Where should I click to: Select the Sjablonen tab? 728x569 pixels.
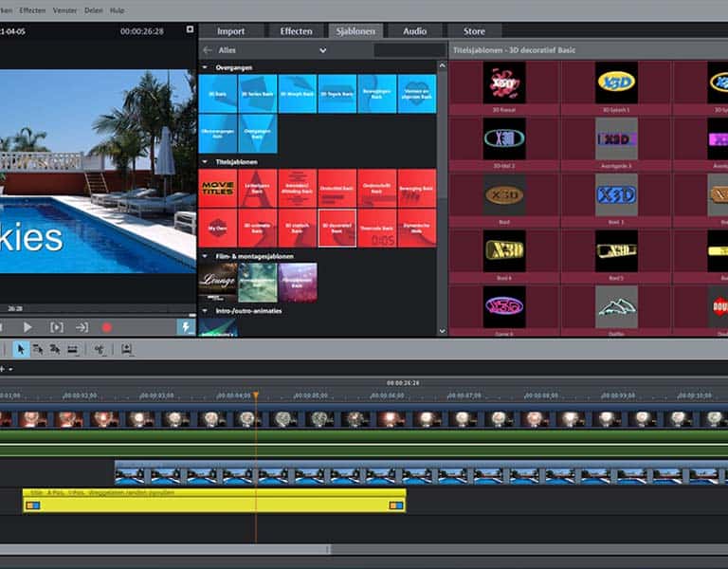tap(355, 31)
